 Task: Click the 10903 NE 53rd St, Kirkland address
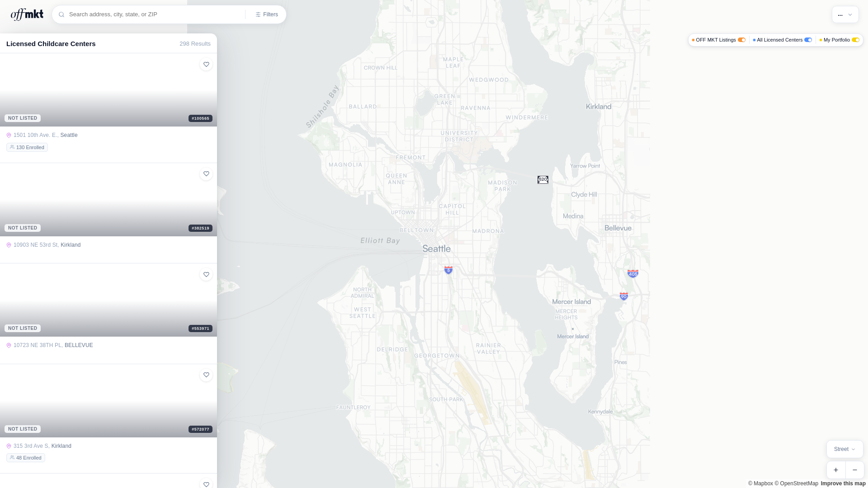coord(47,245)
